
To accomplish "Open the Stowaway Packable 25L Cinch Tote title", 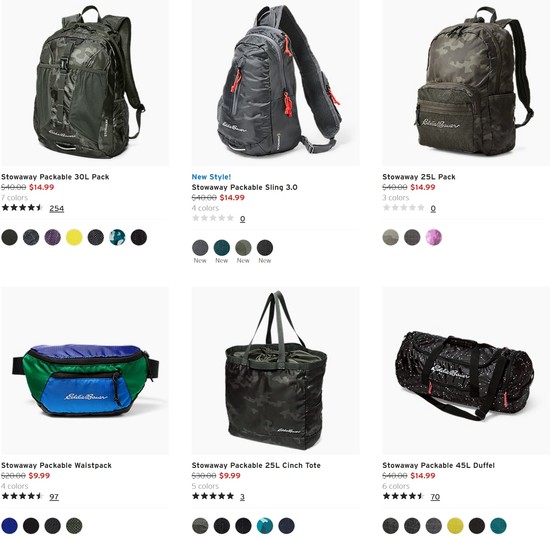I will 256,465.
